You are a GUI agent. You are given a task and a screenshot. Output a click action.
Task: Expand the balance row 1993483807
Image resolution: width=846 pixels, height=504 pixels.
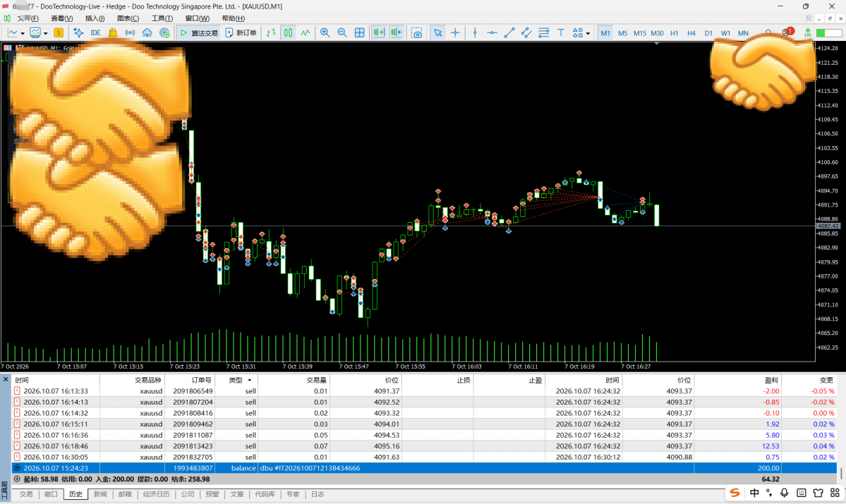[x=17, y=468]
